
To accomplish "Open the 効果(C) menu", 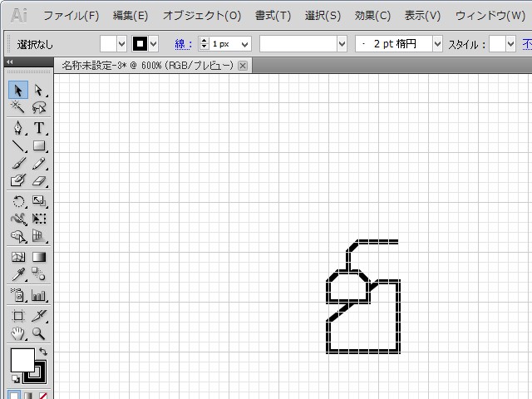I will click(372, 16).
